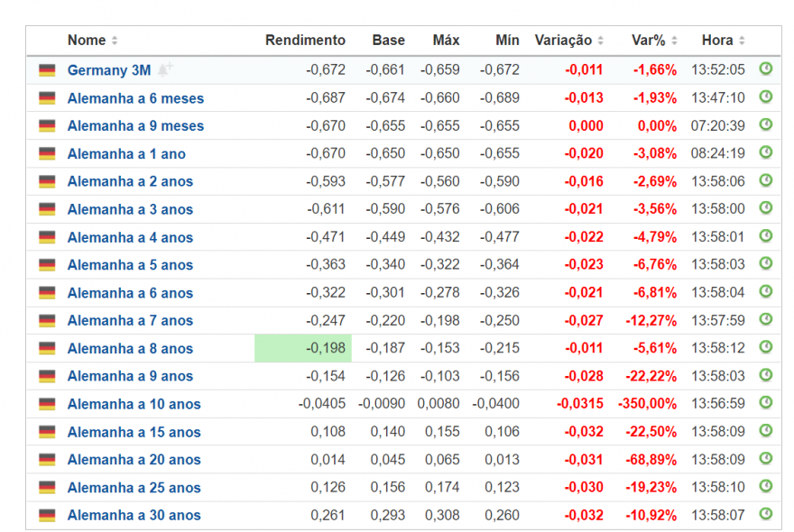Open Alemanha a 6 meses link
Screen dimensions: 794x532
click(x=135, y=98)
